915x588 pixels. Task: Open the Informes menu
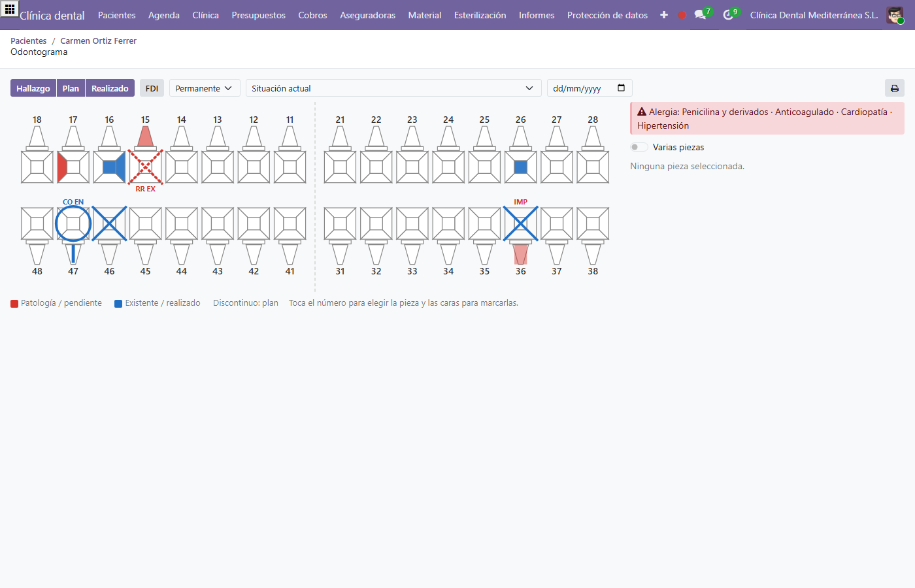537,15
